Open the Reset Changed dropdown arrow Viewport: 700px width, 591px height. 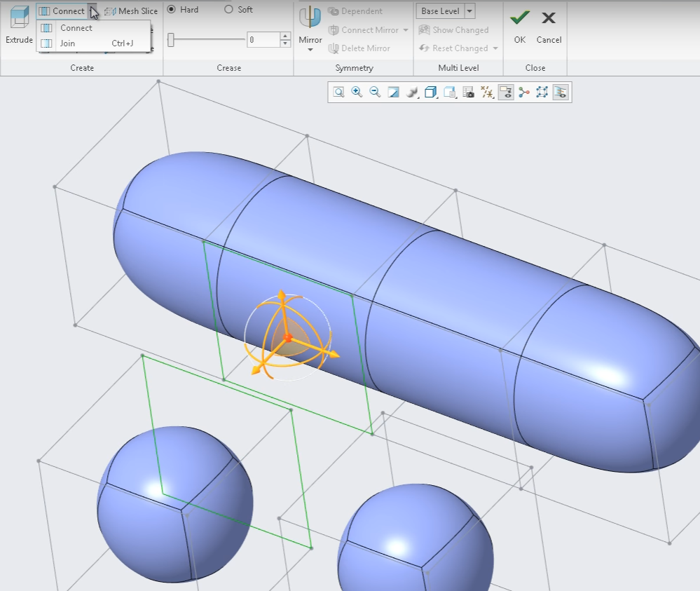point(495,48)
